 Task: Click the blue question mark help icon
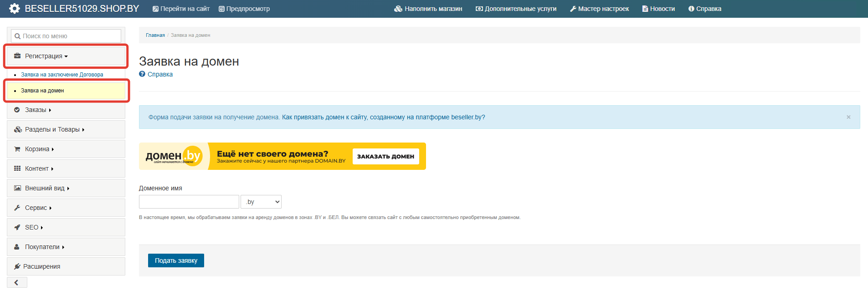(x=142, y=74)
